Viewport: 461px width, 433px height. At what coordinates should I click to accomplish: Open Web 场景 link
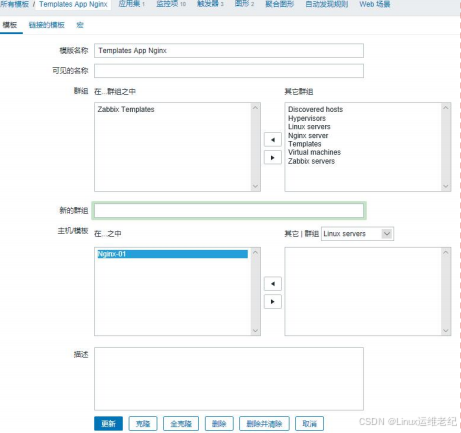pos(375,4)
